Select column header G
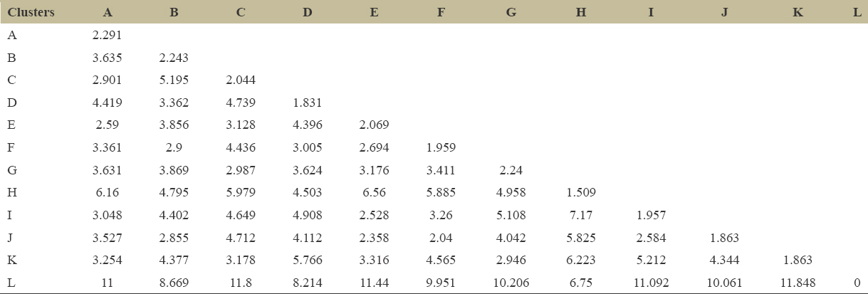This screenshot has width=868, height=294. [511, 13]
